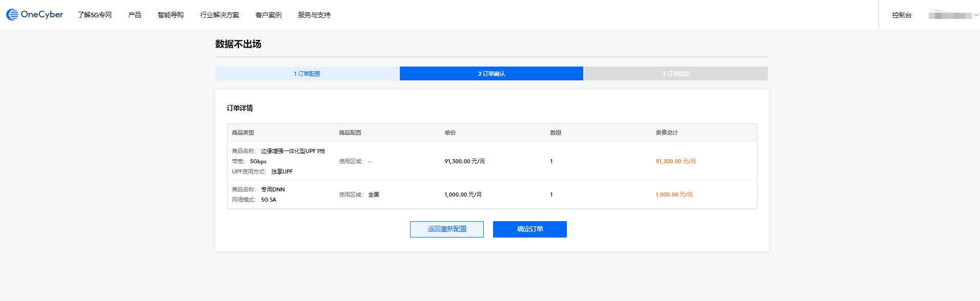The width and height of the screenshot is (980, 301).
Task: Click the 商品类型 column header
Action: click(243, 133)
